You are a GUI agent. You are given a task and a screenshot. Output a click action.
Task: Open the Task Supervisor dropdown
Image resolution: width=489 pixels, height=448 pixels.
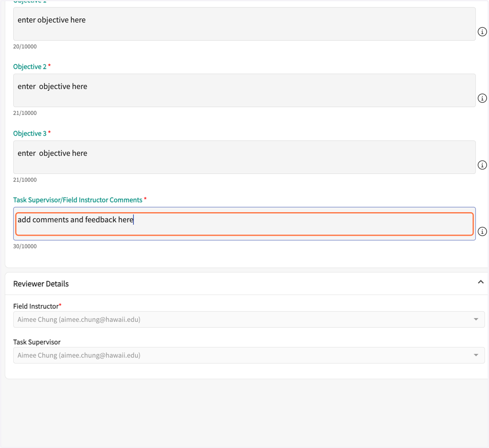(249, 355)
